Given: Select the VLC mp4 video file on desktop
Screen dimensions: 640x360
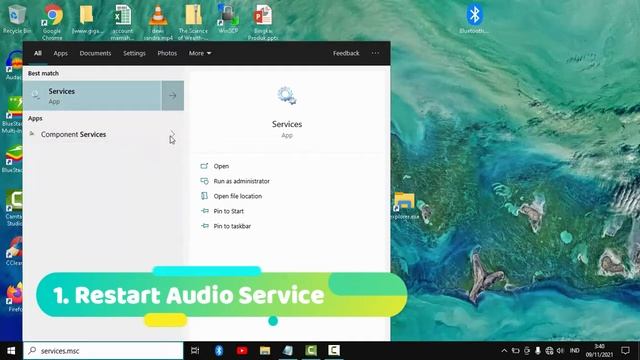Looking at the screenshot, I should coord(158,21).
